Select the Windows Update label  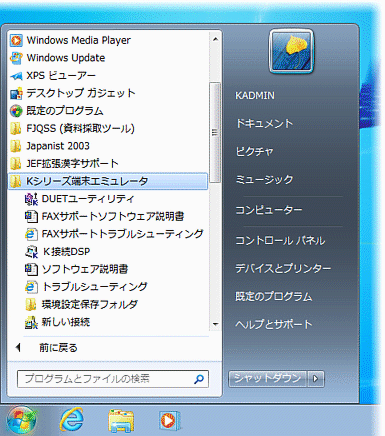[x=66, y=58]
